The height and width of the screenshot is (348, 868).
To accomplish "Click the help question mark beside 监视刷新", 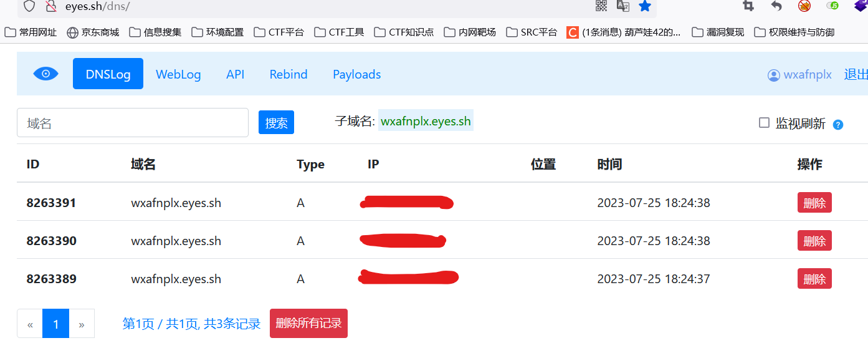I will pyautogui.click(x=838, y=124).
